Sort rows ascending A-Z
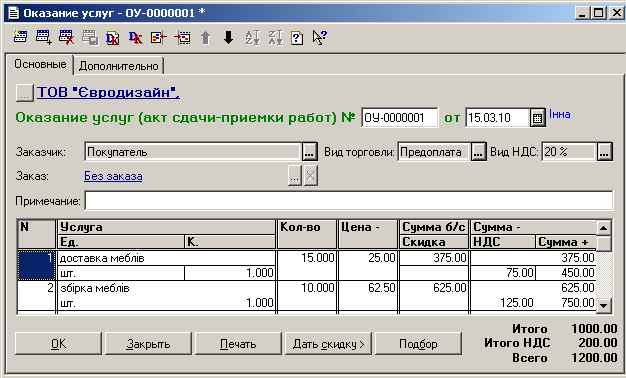 click(252, 38)
